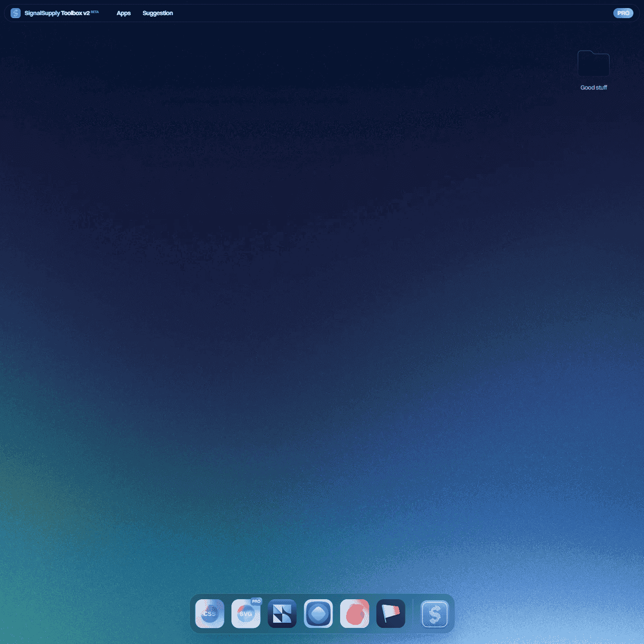The height and width of the screenshot is (644, 644).
Task: Launch the SVG app from the dock
Action: tap(246, 614)
